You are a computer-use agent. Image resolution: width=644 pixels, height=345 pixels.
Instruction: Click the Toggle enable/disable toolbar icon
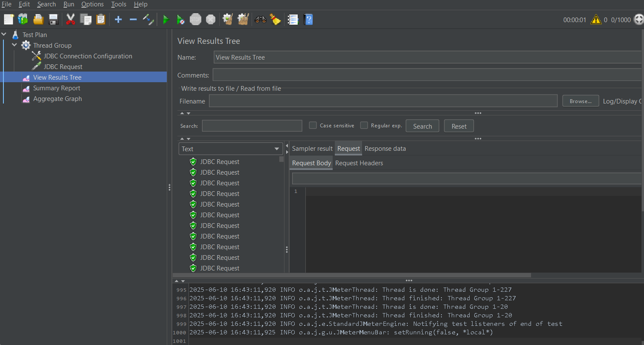tap(148, 19)
